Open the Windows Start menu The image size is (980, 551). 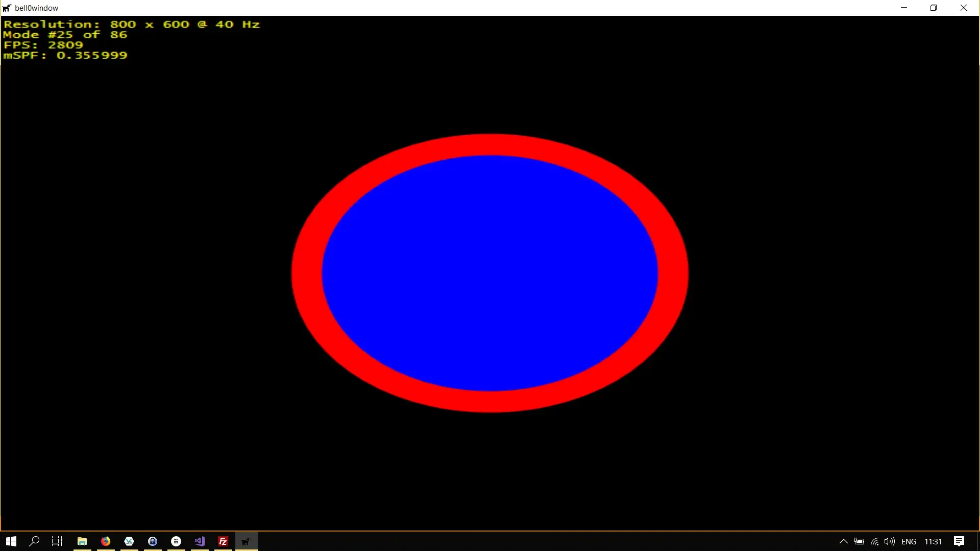tap(11, 541)
